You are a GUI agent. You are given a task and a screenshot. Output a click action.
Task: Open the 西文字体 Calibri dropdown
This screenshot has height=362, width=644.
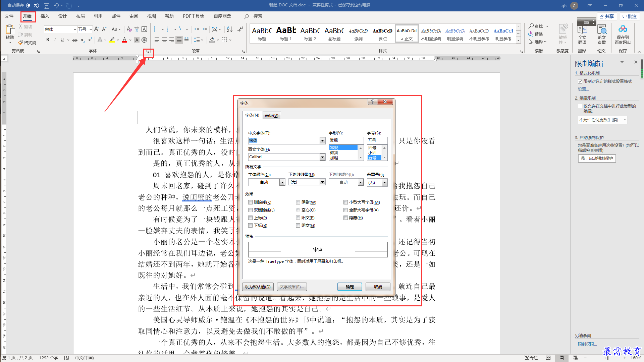(322, 157)
